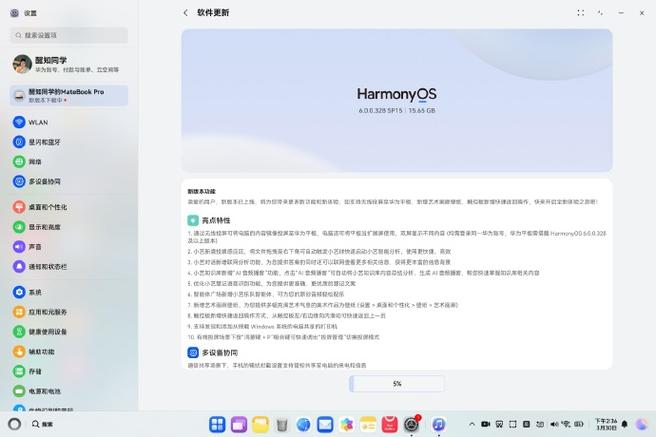
Task: Open the blue grid launcher icon
Action: (x=217, y=424)
